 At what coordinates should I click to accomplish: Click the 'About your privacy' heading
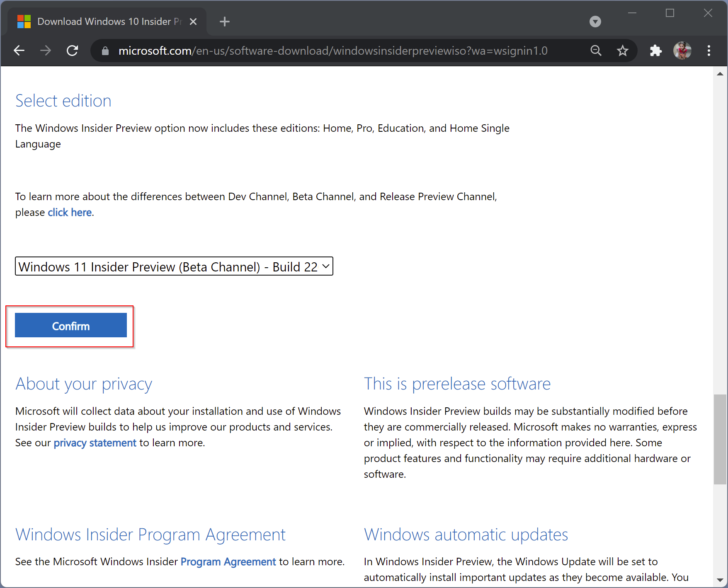click(84, 384)
